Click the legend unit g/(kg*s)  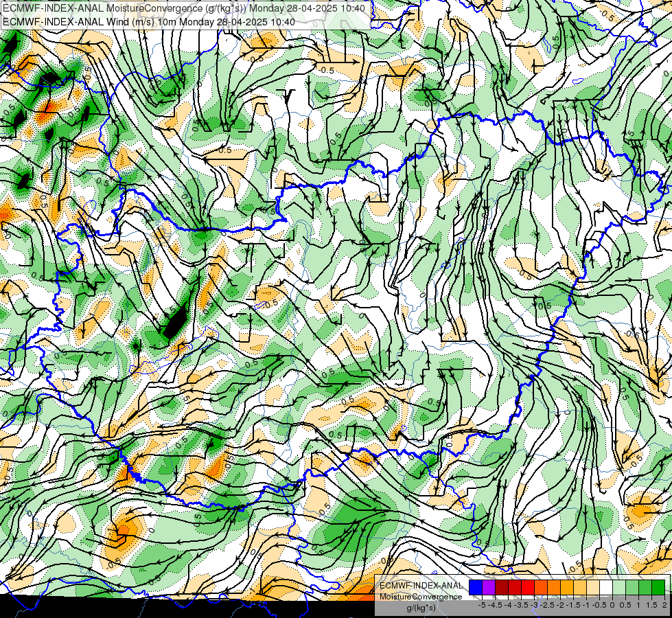click(x=421, y=608)
